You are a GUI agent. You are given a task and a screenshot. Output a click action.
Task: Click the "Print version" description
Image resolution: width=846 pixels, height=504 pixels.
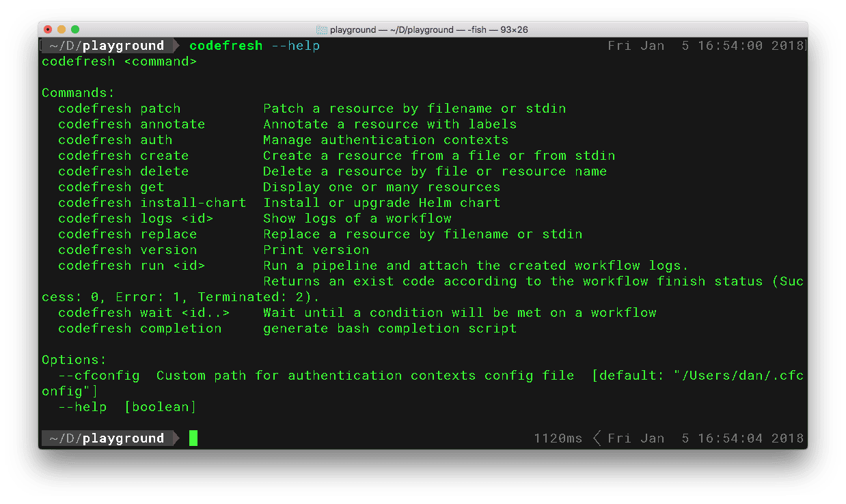[x=316, y=250]
